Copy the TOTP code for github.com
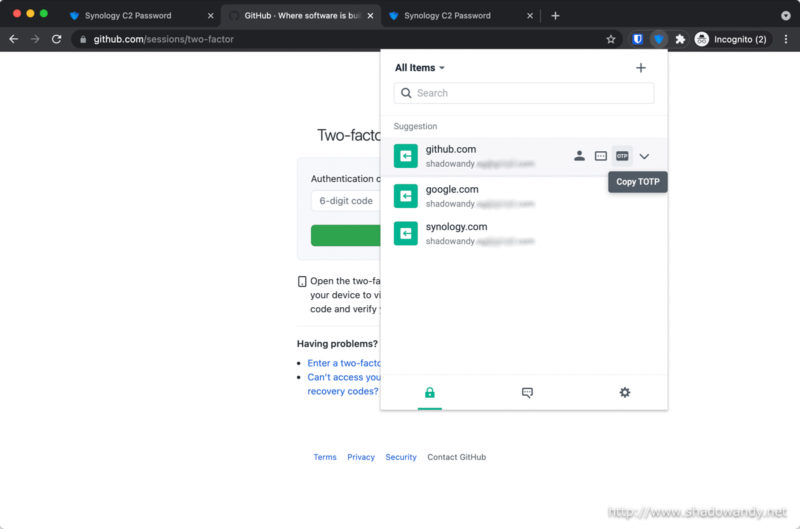Viewport: 800px width, 529px height. pos(622,156)
